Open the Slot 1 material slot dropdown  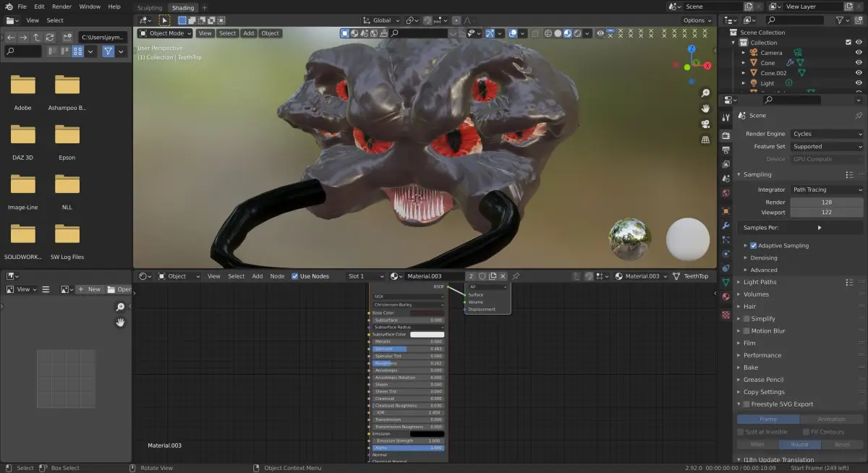click(x=366, y=276)
